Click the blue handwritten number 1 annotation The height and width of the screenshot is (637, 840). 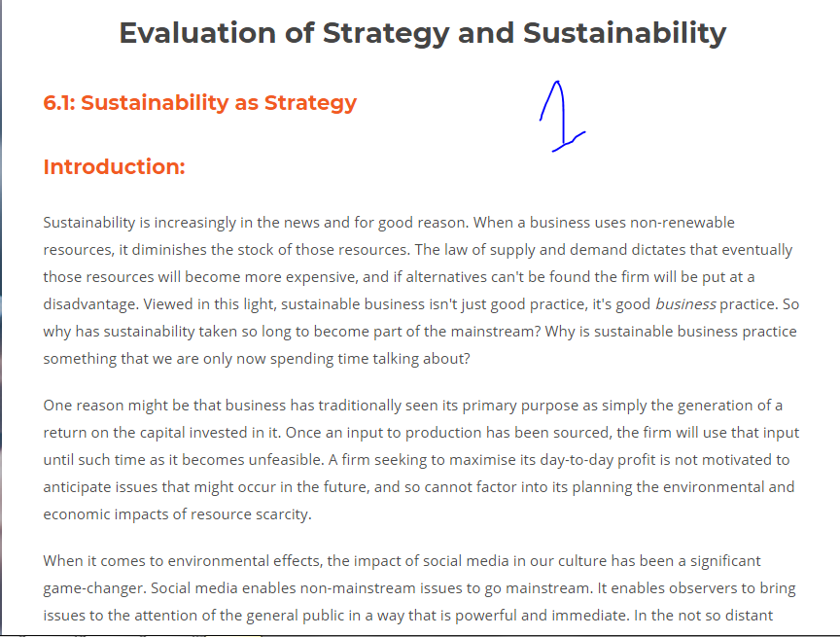pos(562,117)
